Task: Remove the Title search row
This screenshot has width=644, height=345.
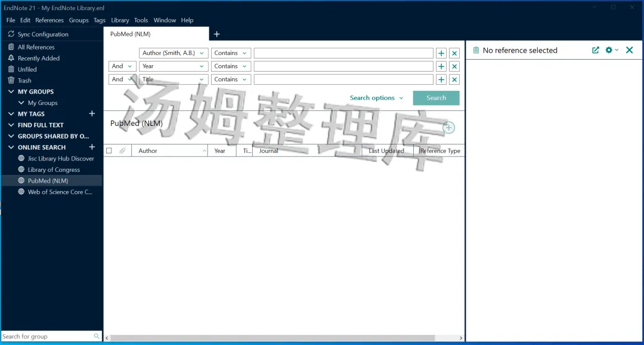Action: click(x=454, y=79)
